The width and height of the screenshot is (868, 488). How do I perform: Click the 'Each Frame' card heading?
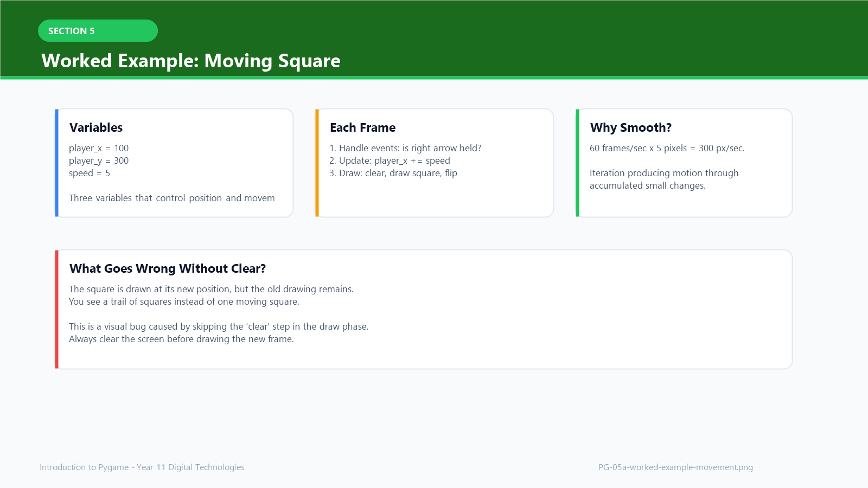point(363,127)
